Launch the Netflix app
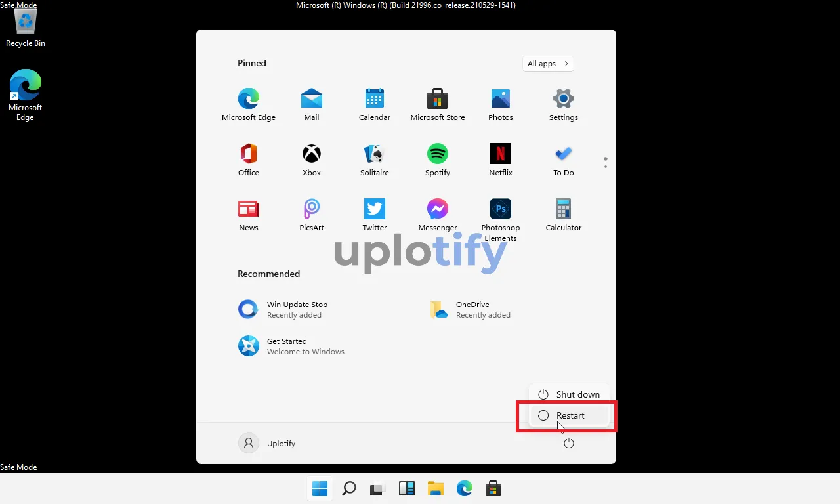 click(x=501, y=160)
